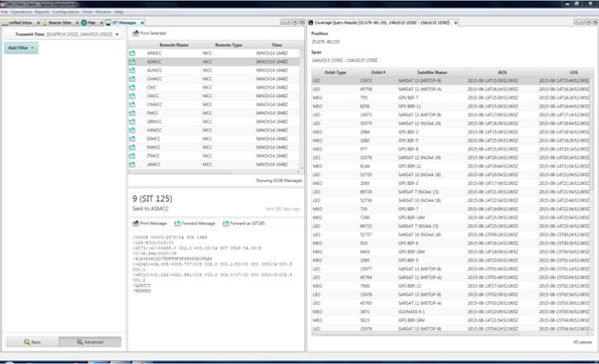This screenshot has height=364, width=599.
Task: Select the INMCC message row
Action: coord(214,148)
